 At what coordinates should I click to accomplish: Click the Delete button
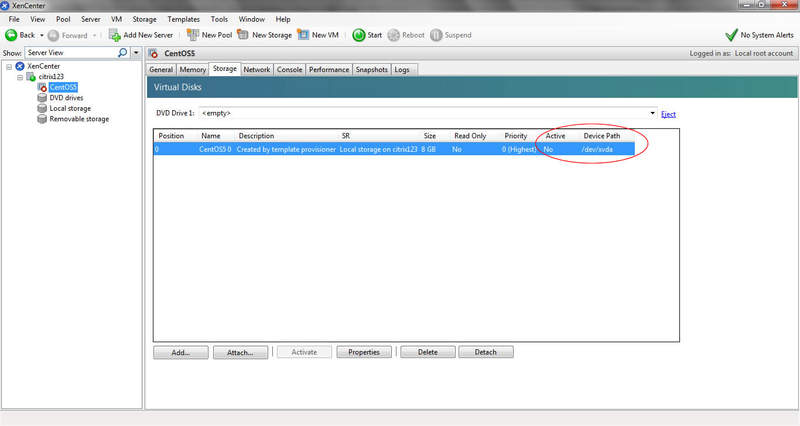click(x=428, y=353)
